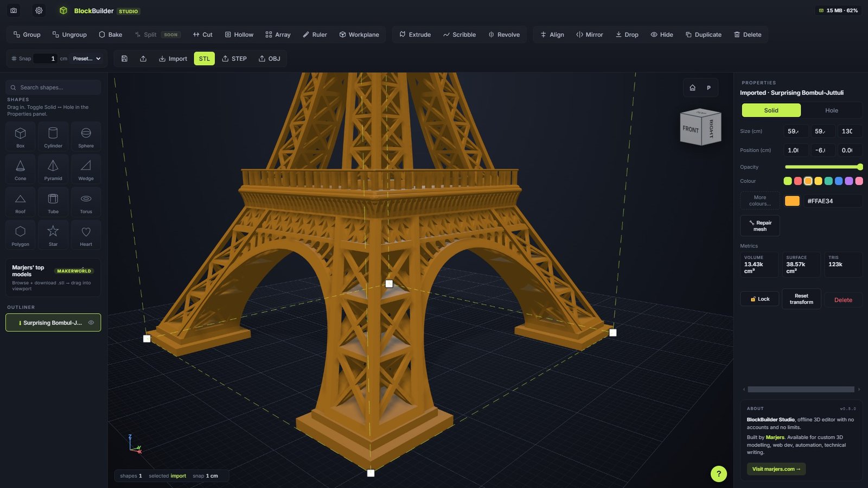Select the Extrude tool
The image size is (868, 488).
coord(415,34)
